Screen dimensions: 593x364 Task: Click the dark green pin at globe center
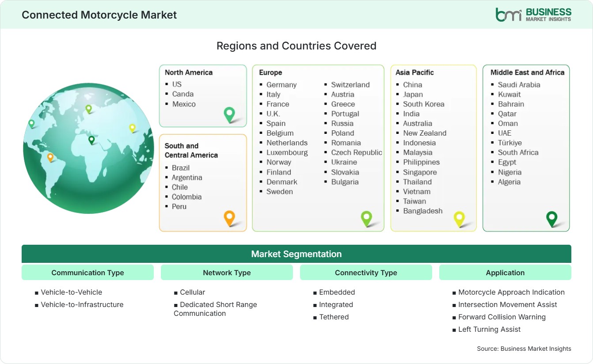tap(91, 140)
